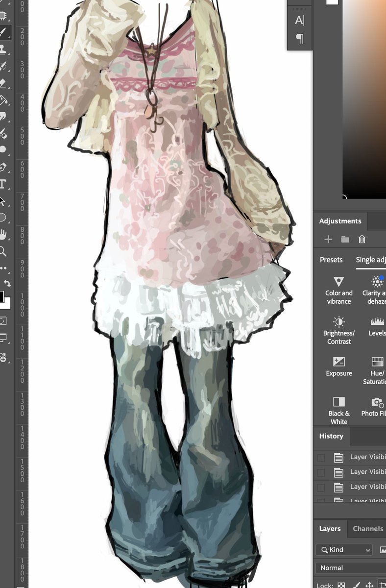The height and width of the screenshot is (588, 386).
Task: Open the Presets tab
Action: [331, 260]
